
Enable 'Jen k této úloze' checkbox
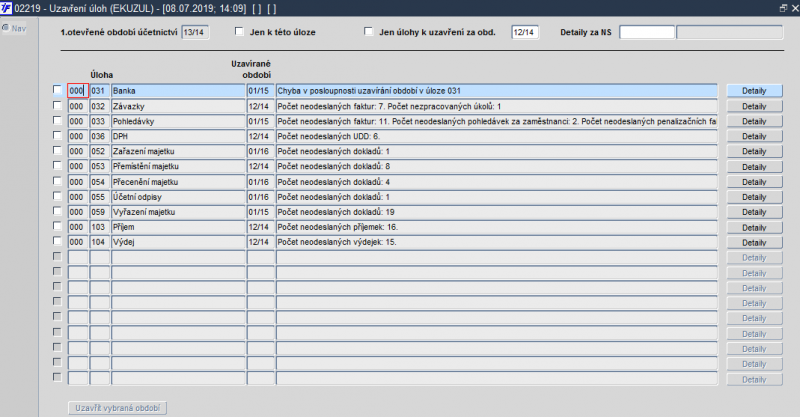[239, 31]
